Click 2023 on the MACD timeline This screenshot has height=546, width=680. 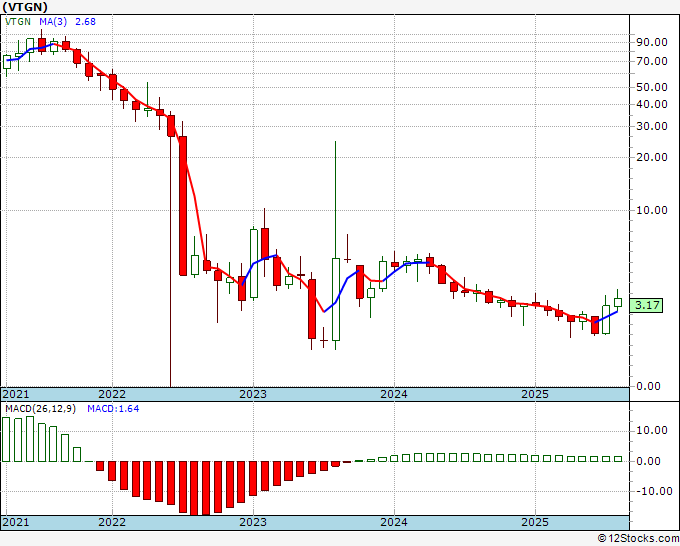253,522
